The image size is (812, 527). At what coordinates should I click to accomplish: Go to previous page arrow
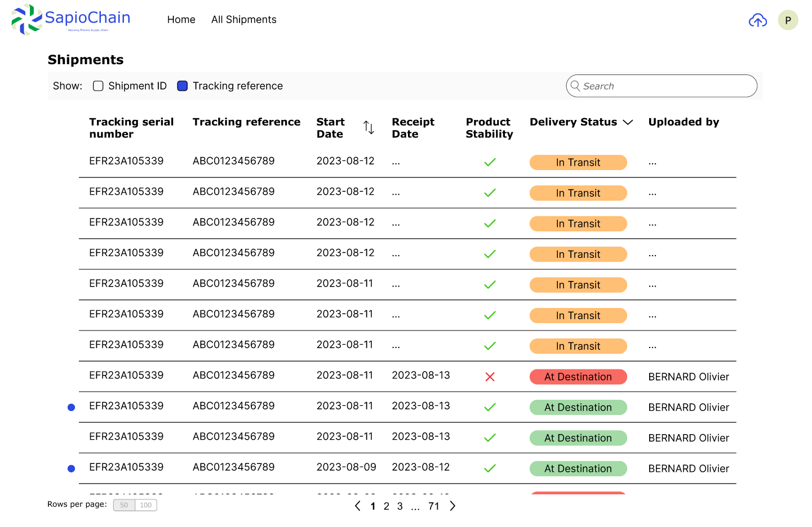pos(358,506)
